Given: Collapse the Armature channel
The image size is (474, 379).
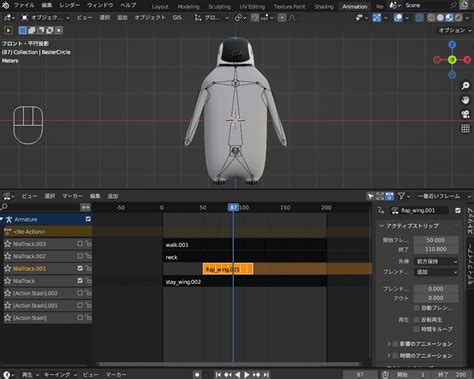Looking at the screenshot, I should click(x=2, y=219).
